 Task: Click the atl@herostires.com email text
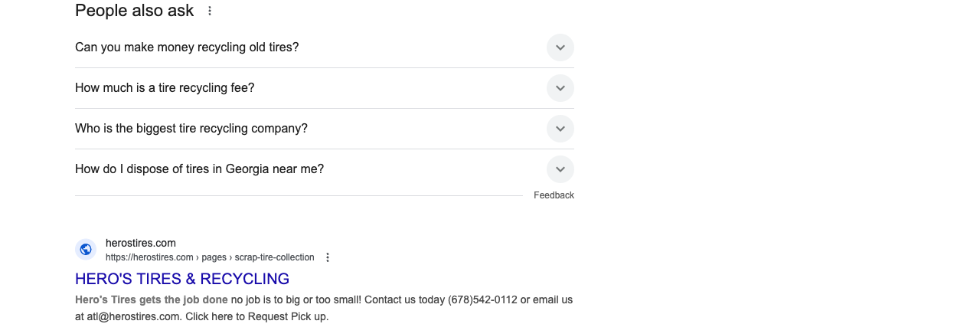(133, 316)
